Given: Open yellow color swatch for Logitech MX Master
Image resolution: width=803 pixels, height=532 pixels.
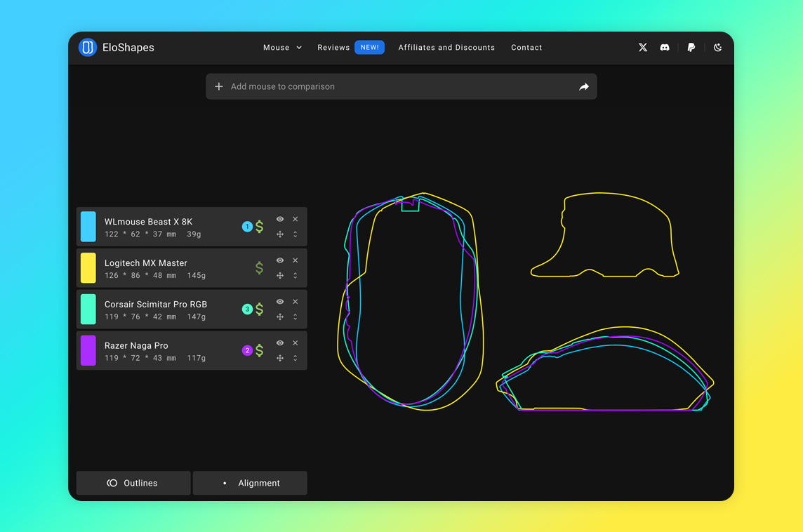Looking at the screenshot, I should (x=88, y=268).
